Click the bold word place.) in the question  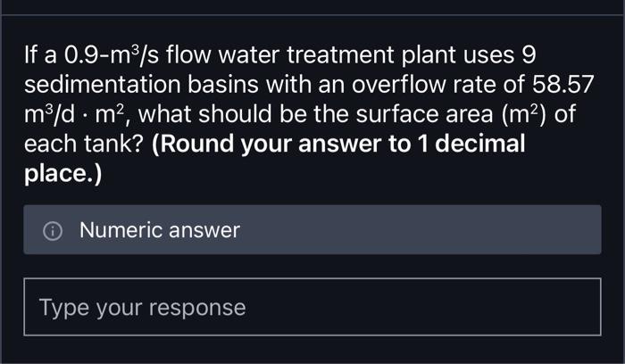click(x=62, y=172)
